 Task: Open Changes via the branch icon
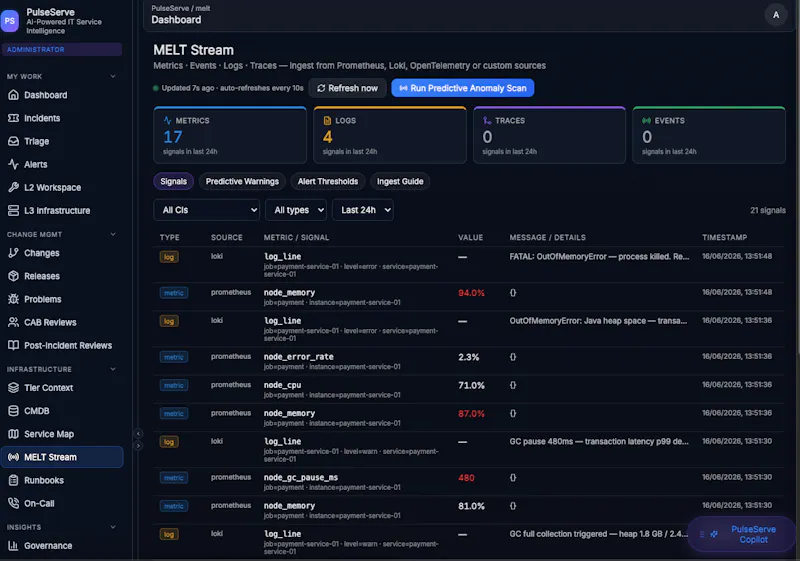(13, 253)
